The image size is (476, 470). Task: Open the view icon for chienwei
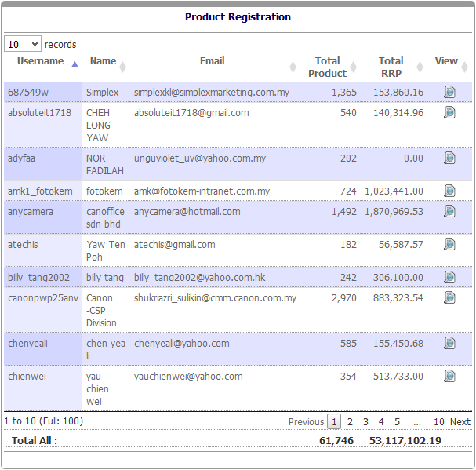click(449, 377)
